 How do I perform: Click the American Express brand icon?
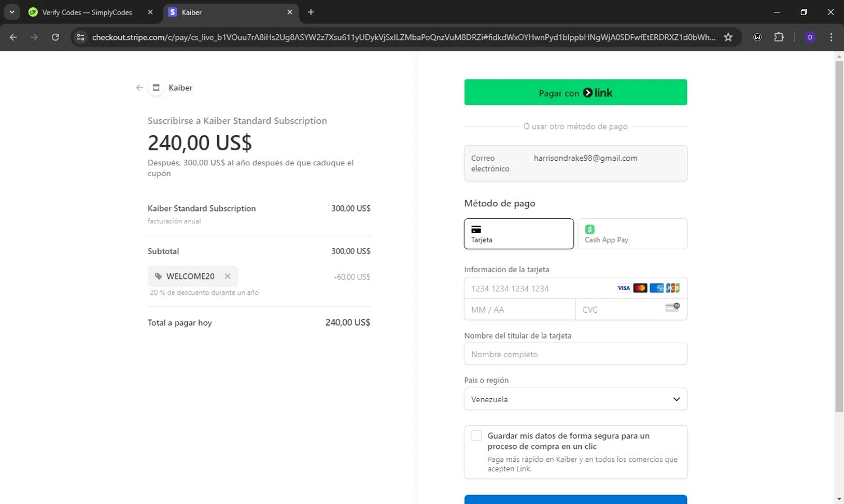656,288
